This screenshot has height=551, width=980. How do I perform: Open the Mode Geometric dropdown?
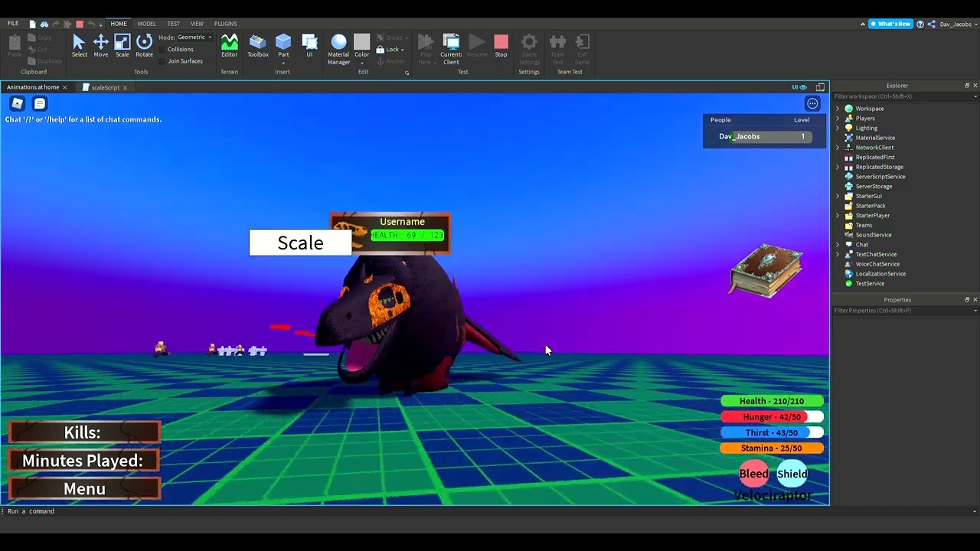click(194, 37)
